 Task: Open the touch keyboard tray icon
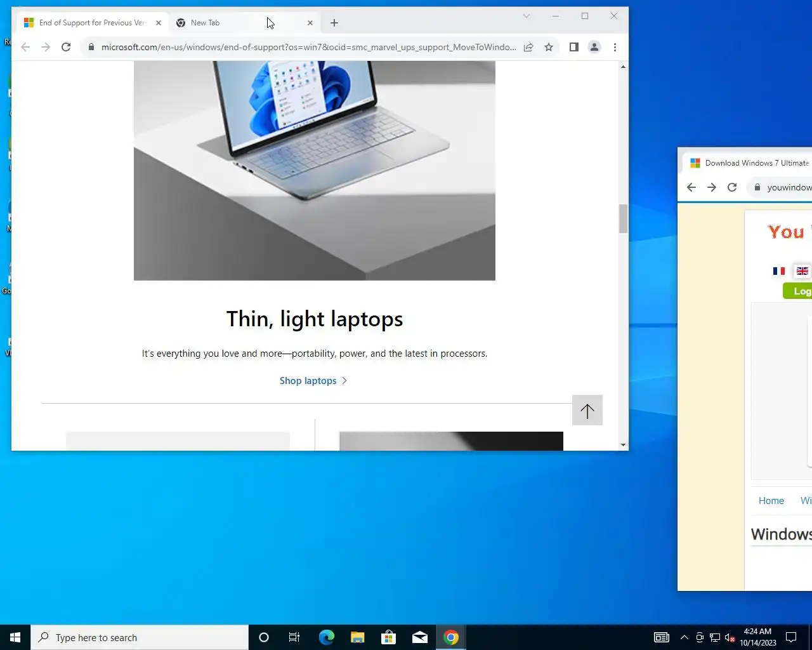point(662,637)
